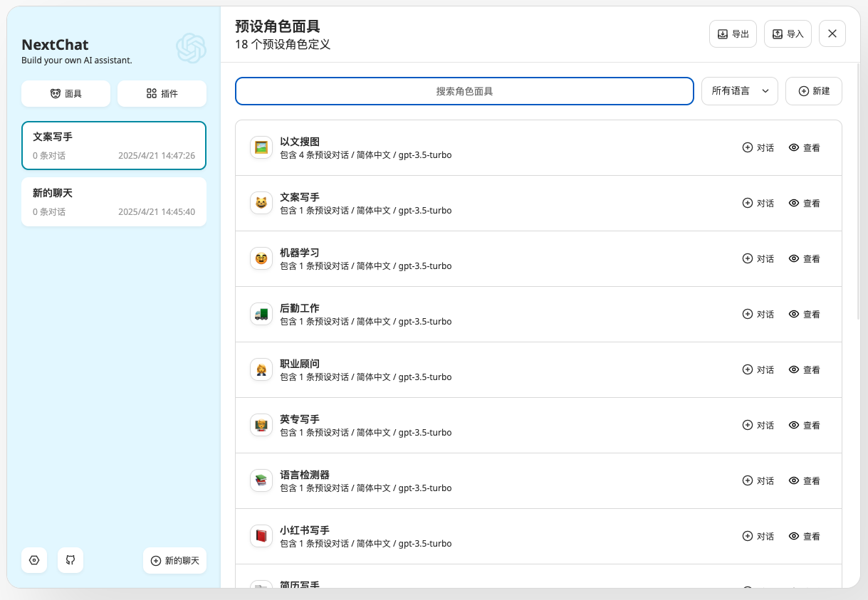Open settings via the gear icon
Viewport: 868px width, 600px height.
[x=33, y=560]
